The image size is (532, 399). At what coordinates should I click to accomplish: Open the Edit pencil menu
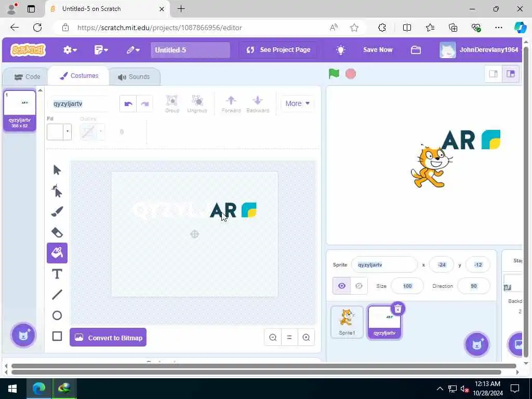[133, 50]
